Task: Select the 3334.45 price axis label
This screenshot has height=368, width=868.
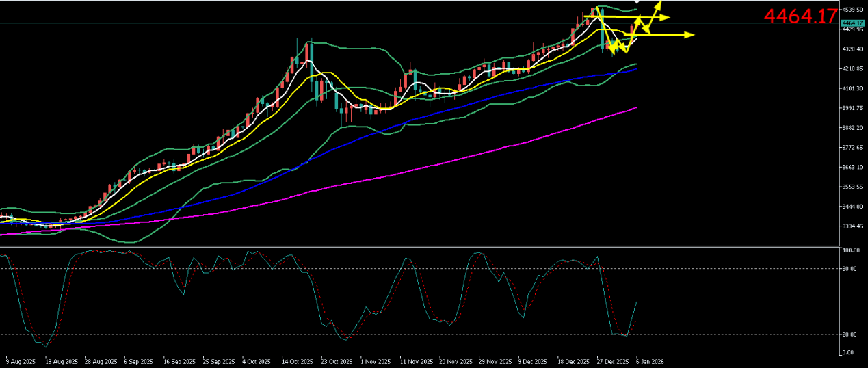Action: coord(853,226)
